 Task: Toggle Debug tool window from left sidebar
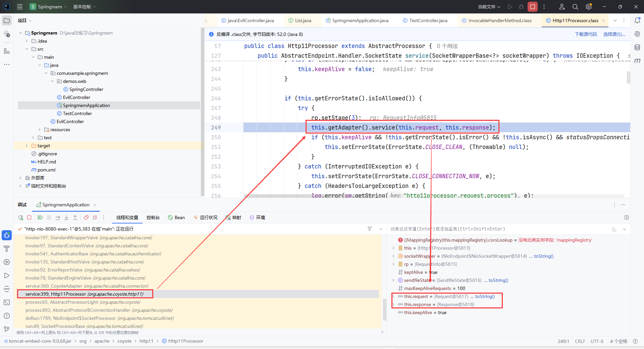tap(7, 235)
